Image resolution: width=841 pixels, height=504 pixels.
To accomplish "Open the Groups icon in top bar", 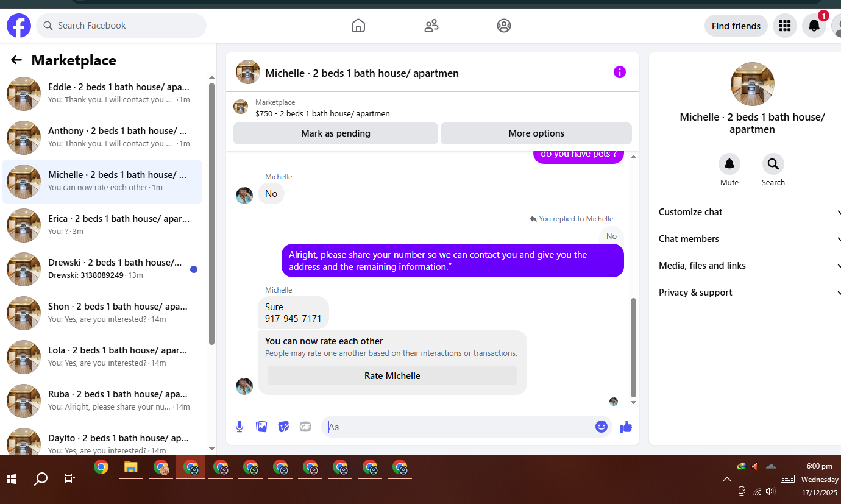I will point(504,26).
